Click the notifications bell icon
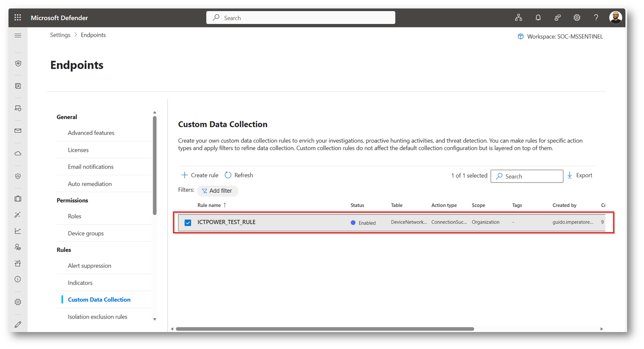Screen dimensions: 644x349 click(x=538, y=18)
